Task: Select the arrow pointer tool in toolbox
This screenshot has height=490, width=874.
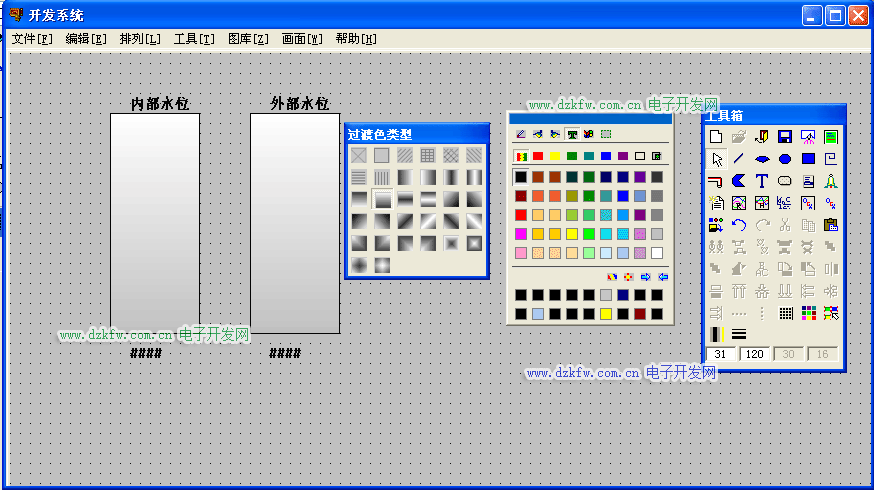Action: click(716, 159)
